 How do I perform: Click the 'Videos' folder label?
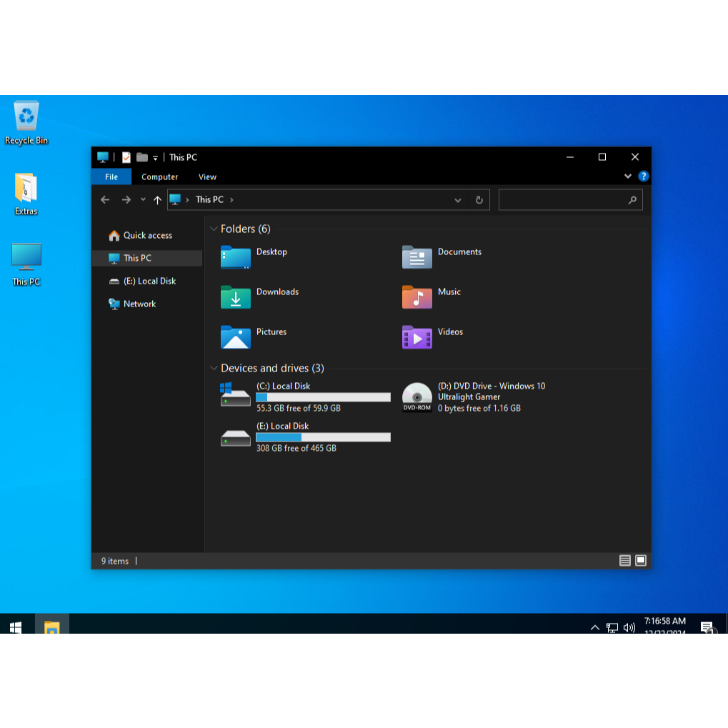tap(450, 331)
